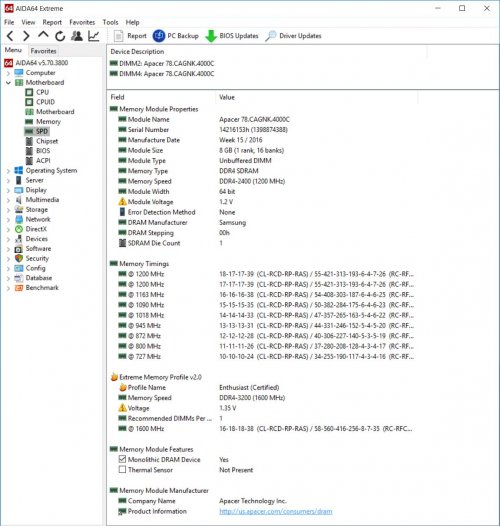
Task: Select BIOS in the tree
Action: [38, 151]
